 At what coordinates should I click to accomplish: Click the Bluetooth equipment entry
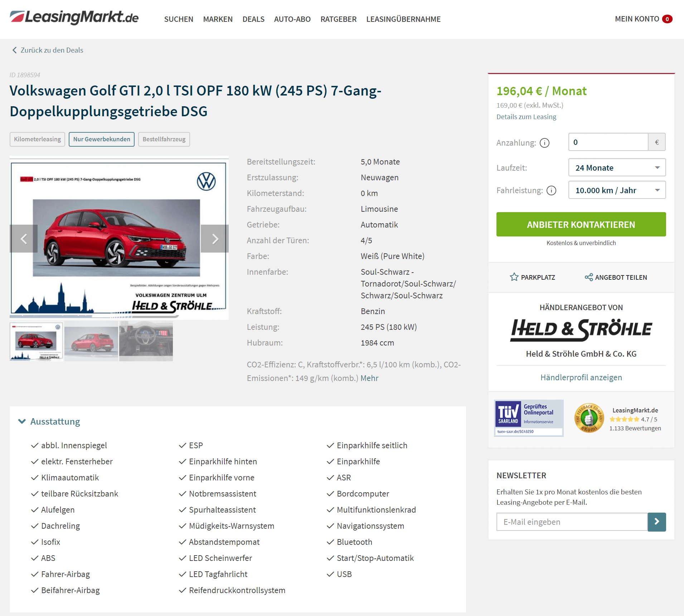point(354,542)
